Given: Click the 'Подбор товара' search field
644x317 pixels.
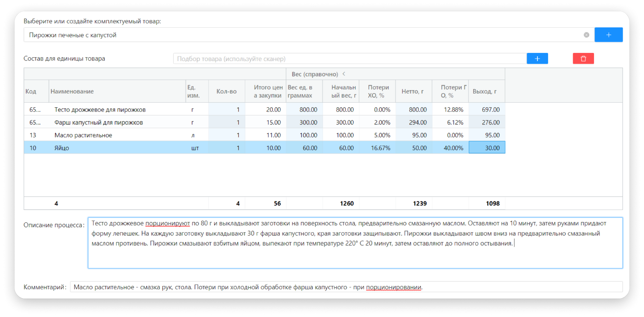Looking at the screenshot, I should coord(350,59).
